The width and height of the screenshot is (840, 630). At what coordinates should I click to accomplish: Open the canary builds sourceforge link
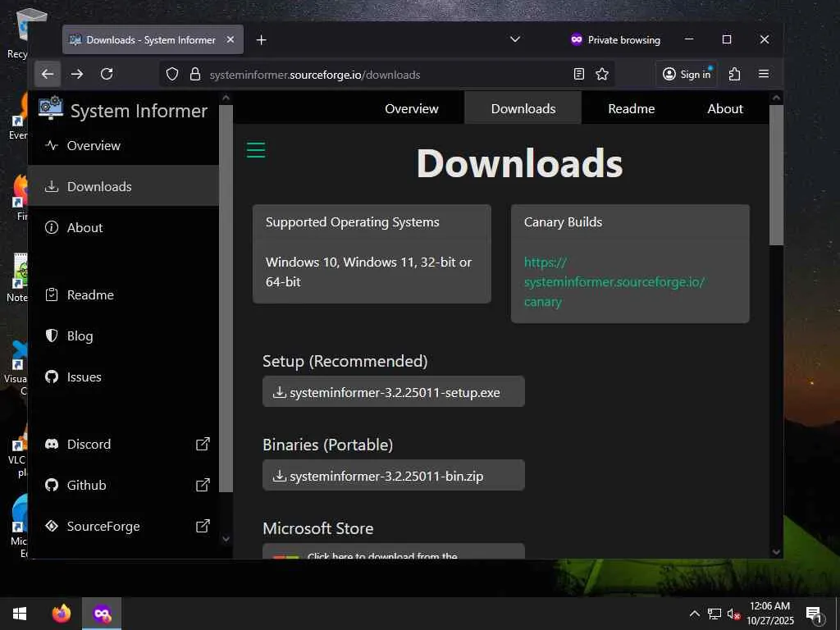[614, 282]
